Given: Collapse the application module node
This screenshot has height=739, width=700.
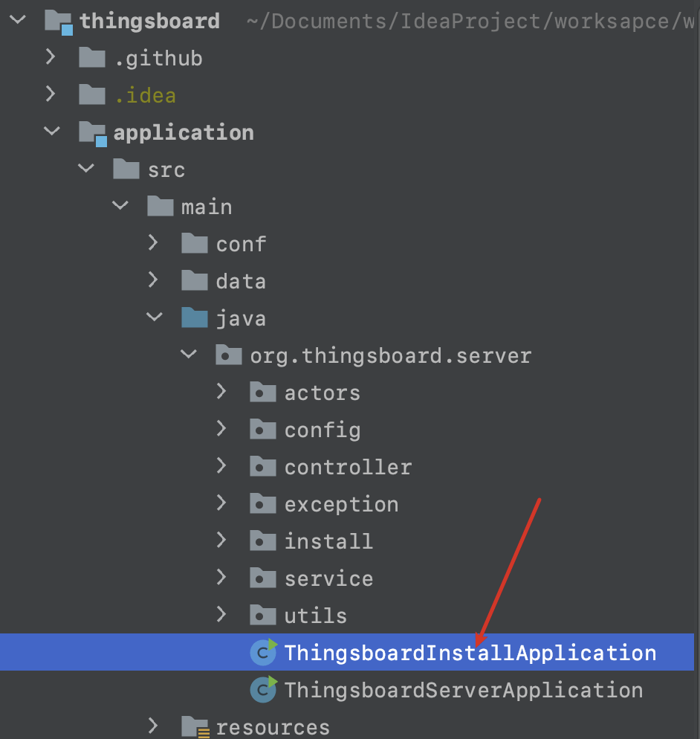Looking at the screenshot, I should (52, 131).
